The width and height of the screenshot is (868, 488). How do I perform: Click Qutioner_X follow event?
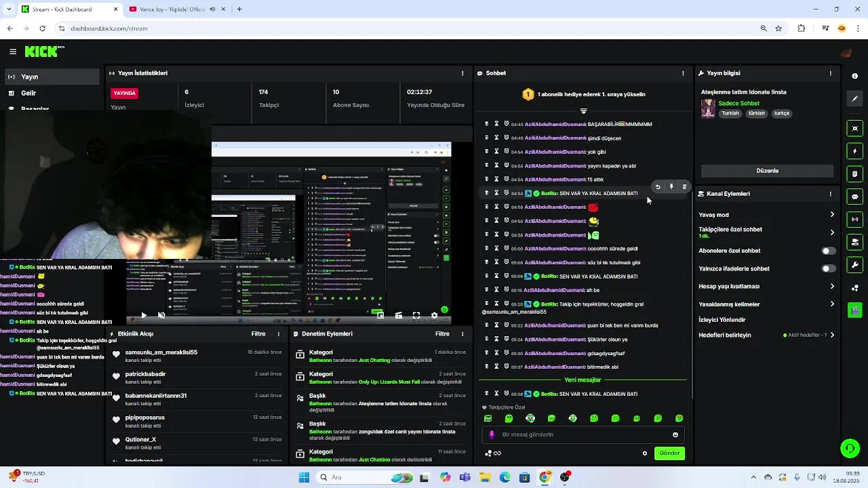[x=197, y=443]
